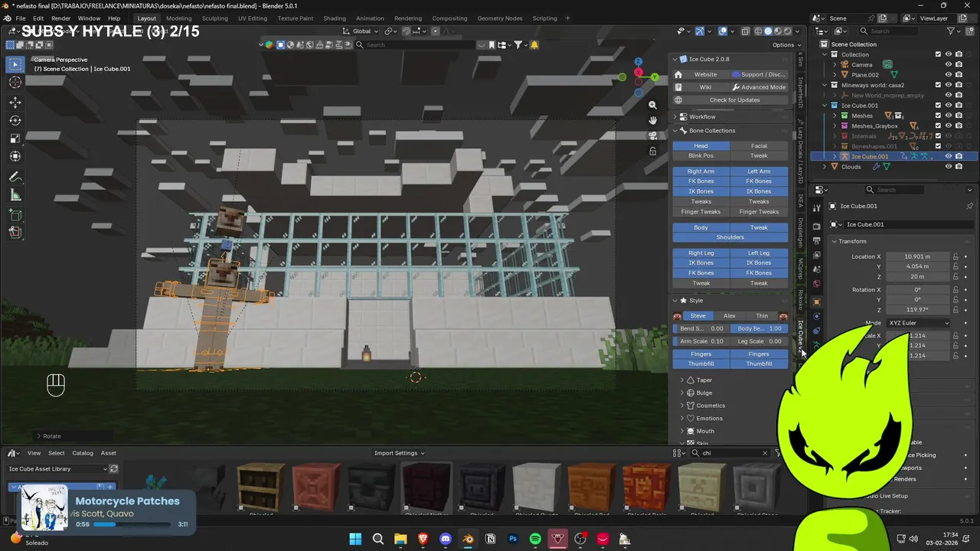Adjust Arm Scale slider
Viewport: 980px width, 551px height.
(x=701, y=341)
